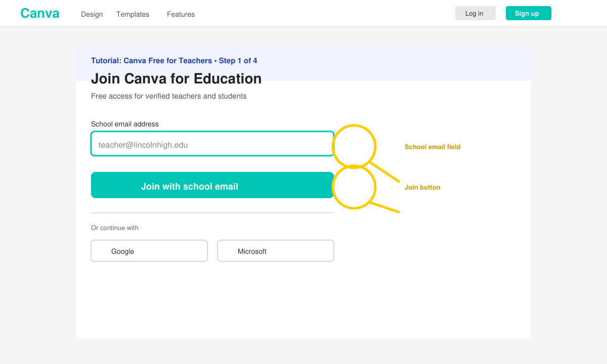Click the Log in button
Image resolution: width=607 pixels, height=364 pixels.
pyautogui.click(x=475, y=13)
